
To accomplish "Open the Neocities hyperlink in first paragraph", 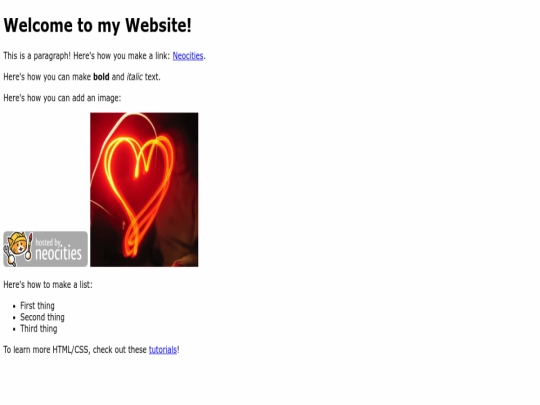I will tap(188, 56).
